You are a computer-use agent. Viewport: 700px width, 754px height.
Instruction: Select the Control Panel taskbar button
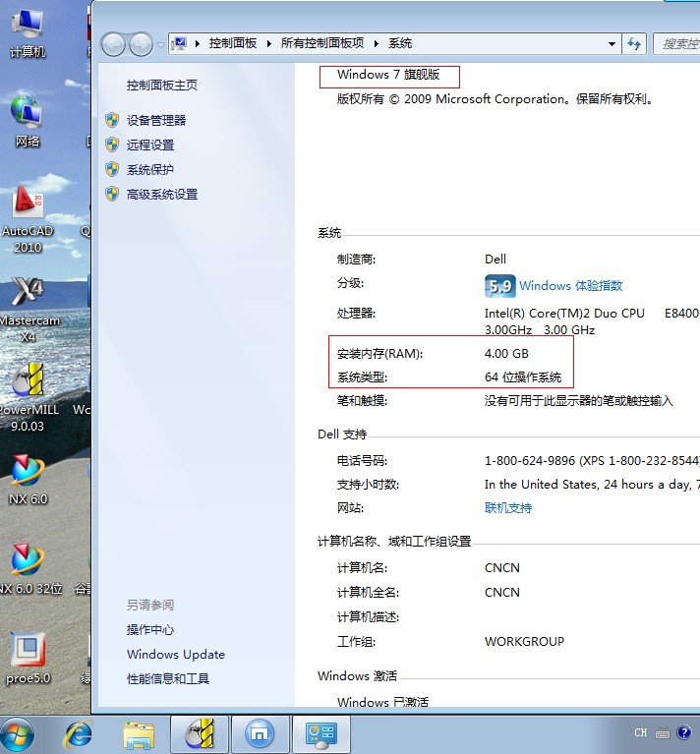pyautogui.click(x=321, y=734)
